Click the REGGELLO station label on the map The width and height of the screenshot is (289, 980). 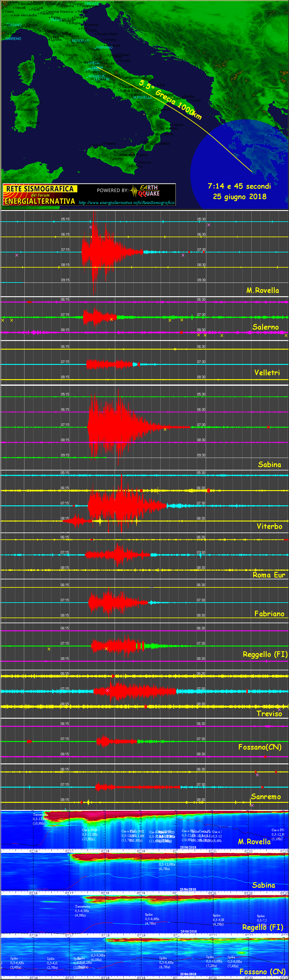pos(80,41)
